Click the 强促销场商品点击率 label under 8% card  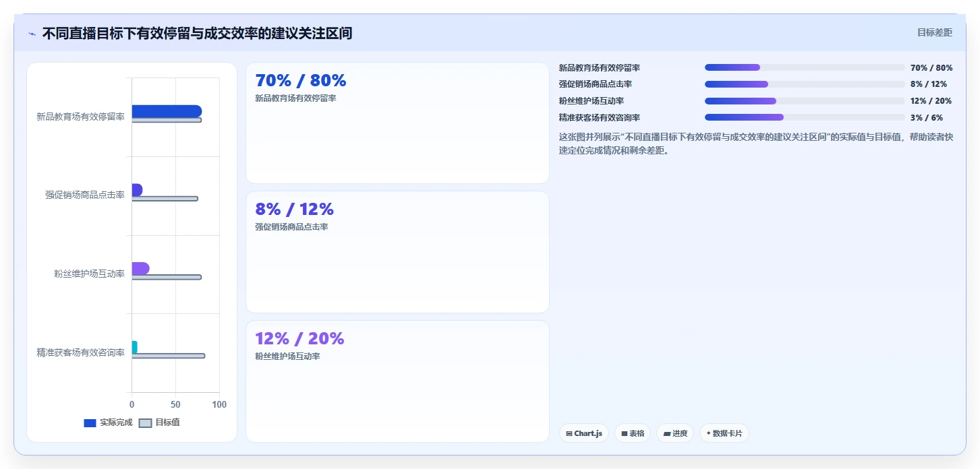[291, 227]
